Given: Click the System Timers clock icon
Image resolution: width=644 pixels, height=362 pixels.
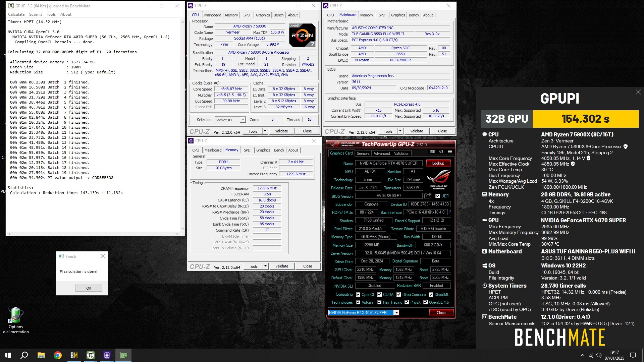Looking at the screenshot, I should [x=484, y=286].
